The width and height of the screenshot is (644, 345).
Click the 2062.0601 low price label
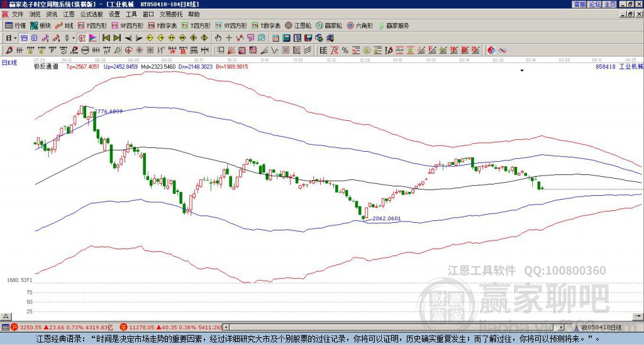coord(387,218)
